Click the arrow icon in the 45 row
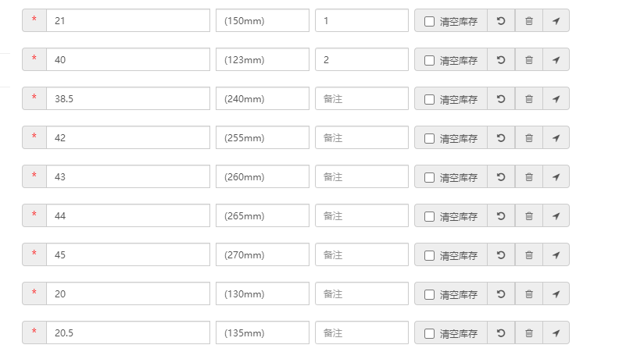The height and width of the screenshot is (352, 644). click(556, 255)
